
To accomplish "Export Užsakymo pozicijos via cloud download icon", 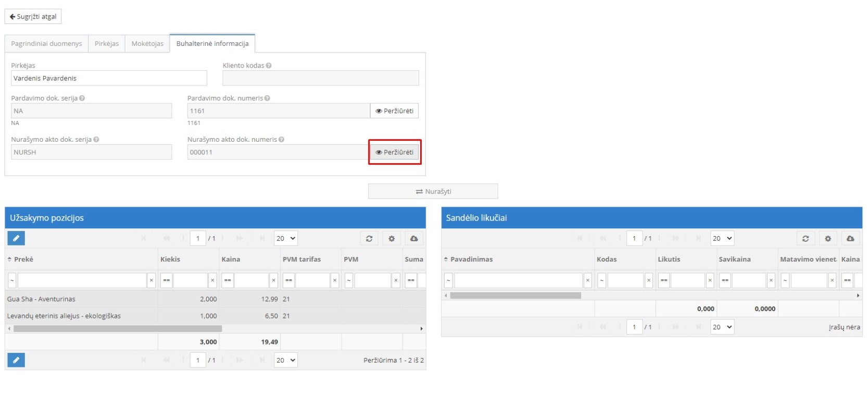I will (414, 238).
